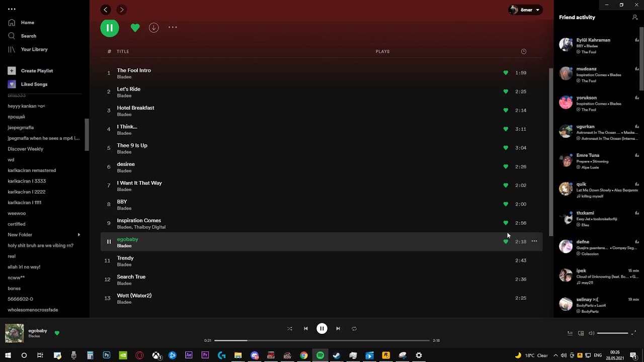Unlike the album with the green heart

click(x=135, y=28)
